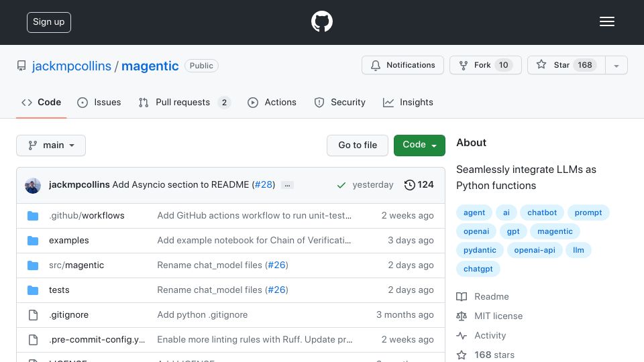This screenshot has height=362, width=644.
Task: Click the tests folder icon
Action: [x=33, y=290]
